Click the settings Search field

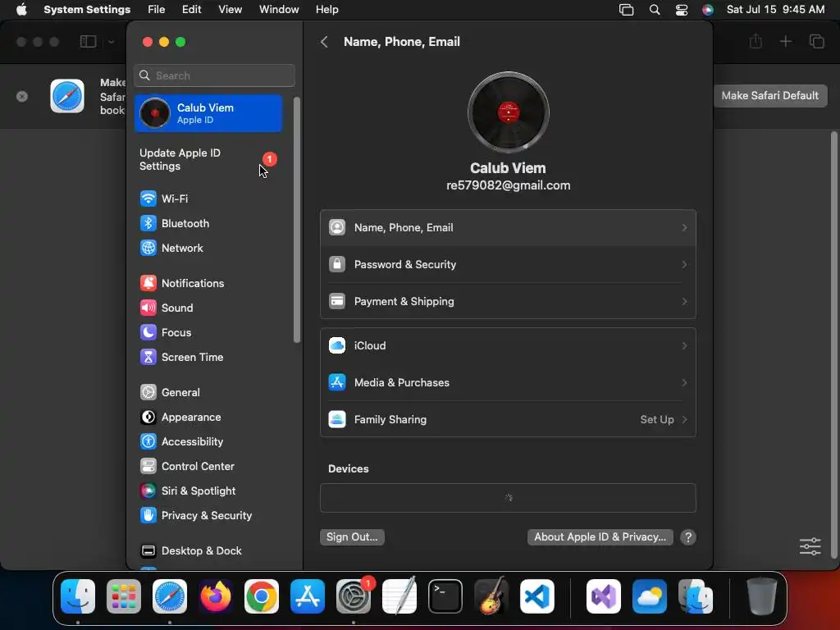(x=214, y=75)
